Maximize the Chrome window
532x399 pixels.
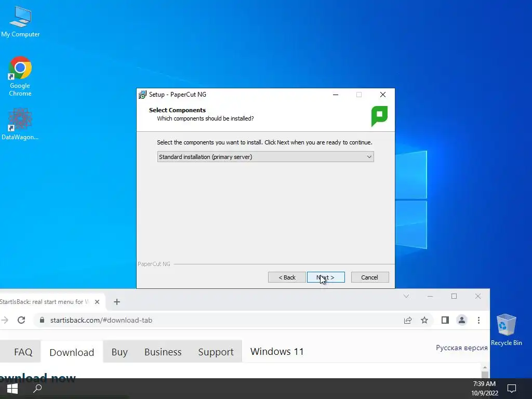click(454, 296)
